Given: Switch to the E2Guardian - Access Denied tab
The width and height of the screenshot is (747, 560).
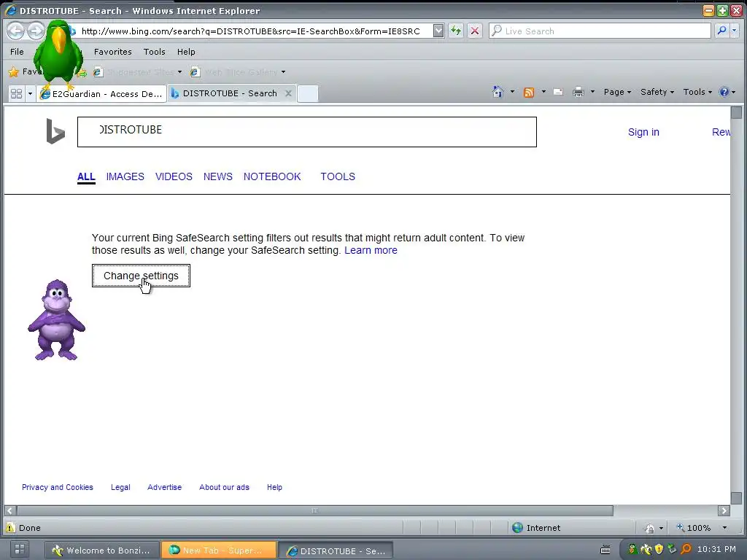Looking at the screenshot, I should coord(102,94).
